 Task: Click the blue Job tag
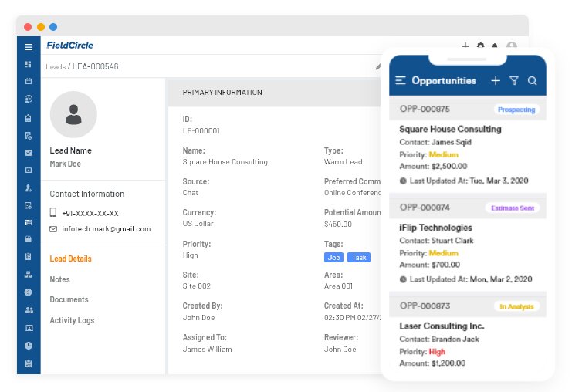[x=333, y=258]
